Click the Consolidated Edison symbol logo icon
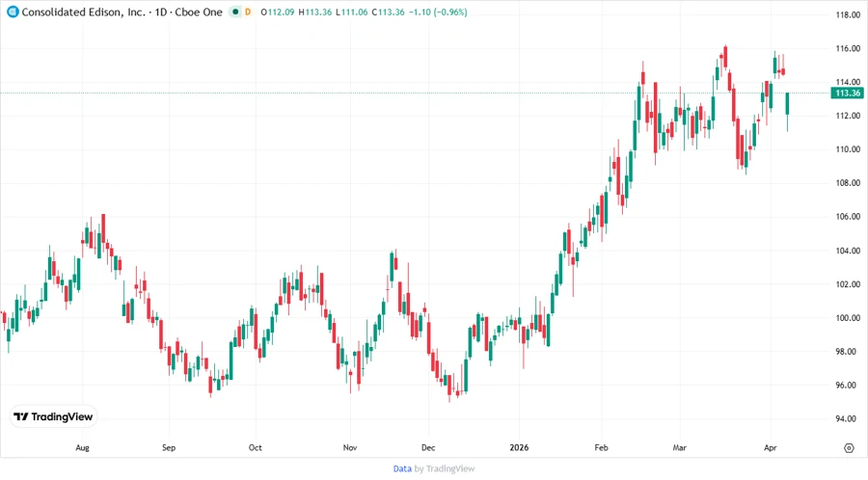The width and height of the screenshot is (868, 480). pyautogui.click(x=13, y=13)
